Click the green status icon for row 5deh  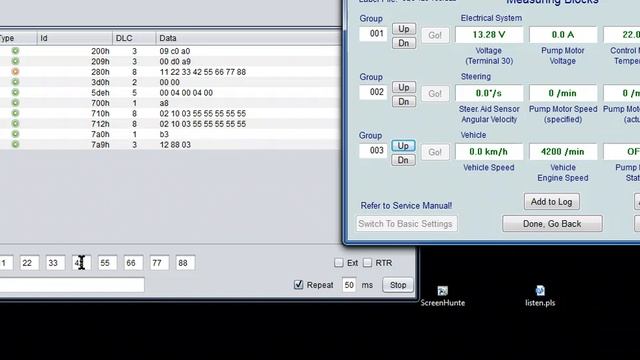point(15,93)
